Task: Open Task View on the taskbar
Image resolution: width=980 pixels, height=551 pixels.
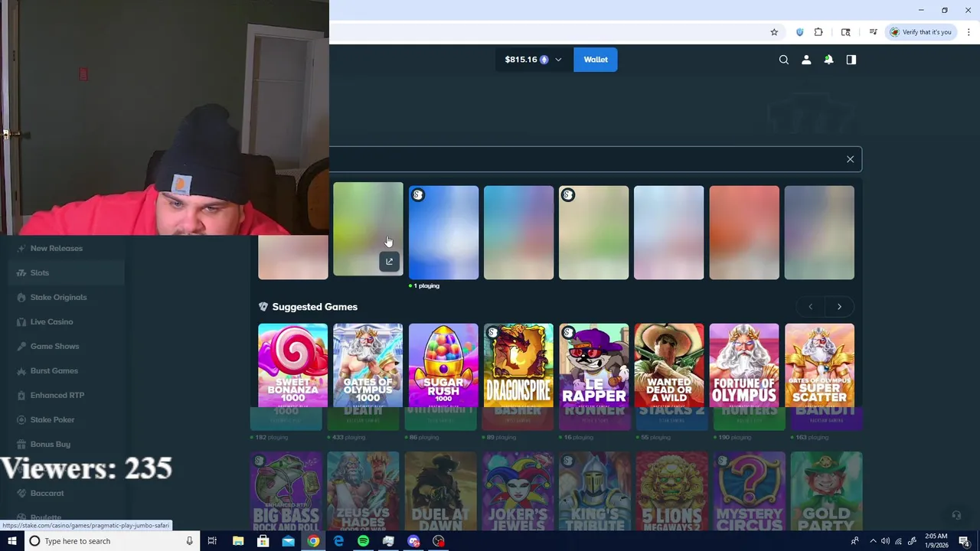Action: coord(212,541)
